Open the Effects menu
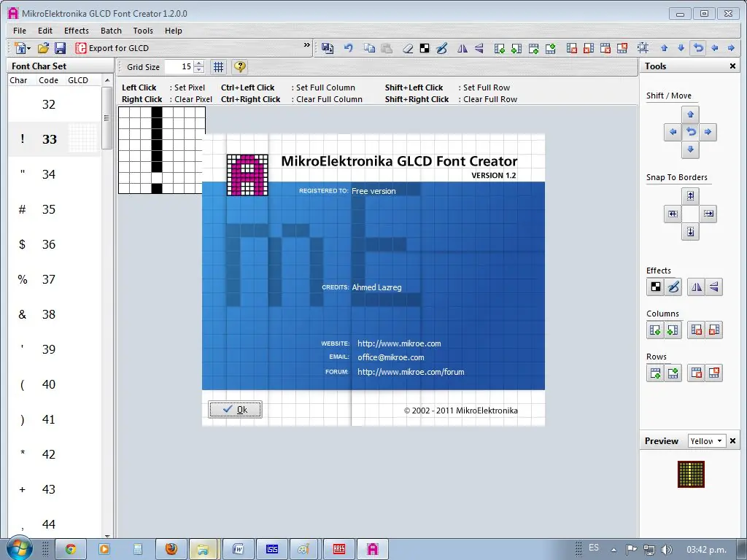The height and width of the screenshot is (560, 747). click(x=76, y=31)
